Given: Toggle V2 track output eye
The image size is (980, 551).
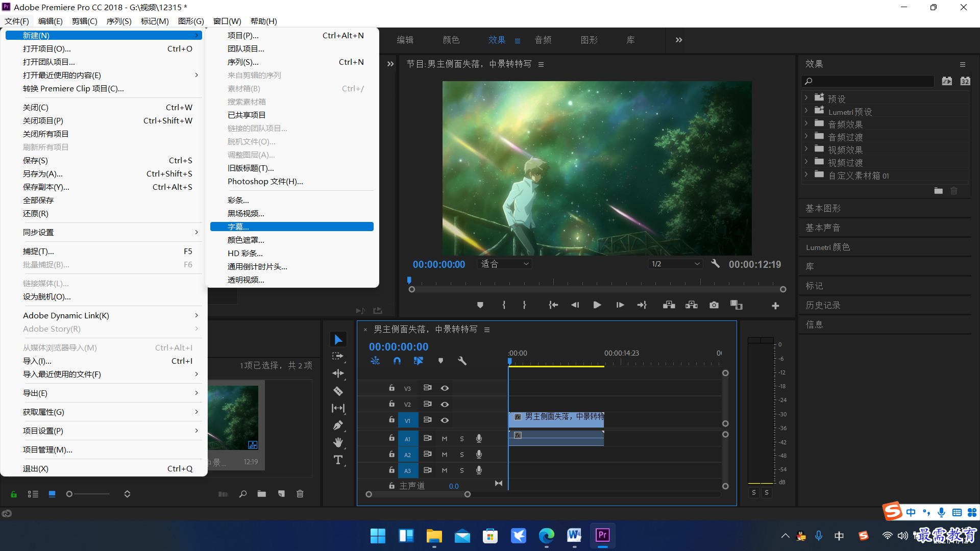Looking at the screenshot, I should coord(445,405).
